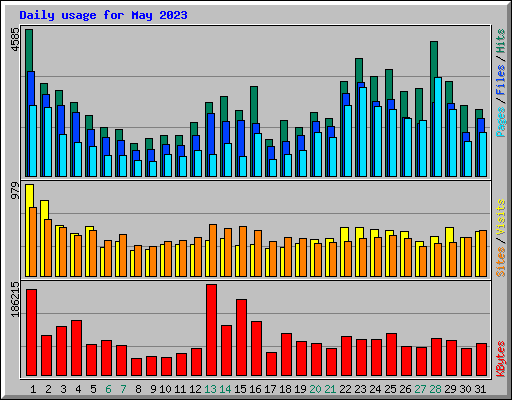Click day label 1 under the chart
512x400 pixels.
(x=33, y=389)
